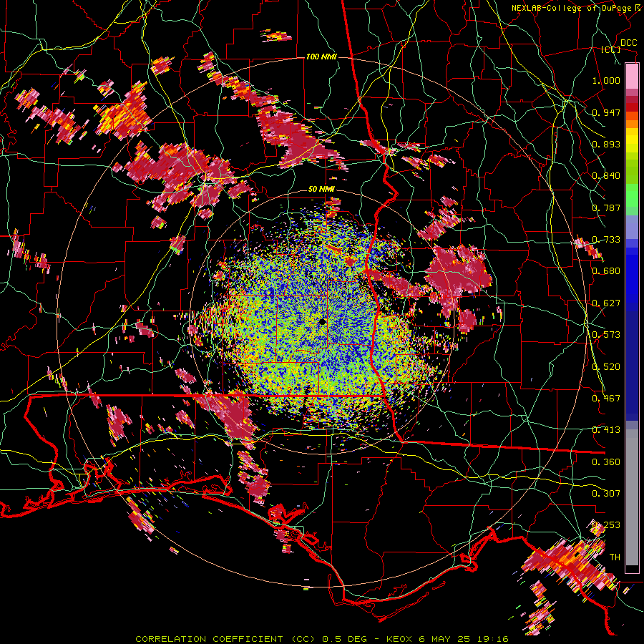Image resolution: width=644 pixels, height=644 pixels.
Task: Click the KEOX station identifier
Action: point(399,639)
